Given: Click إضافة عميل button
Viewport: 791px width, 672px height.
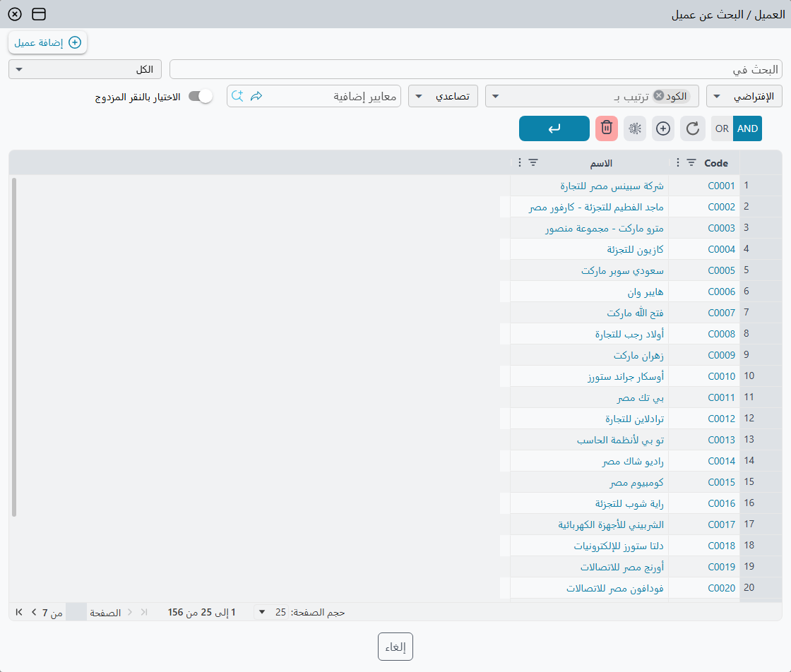Looking at the screenshot, I should tap(48, 42).
